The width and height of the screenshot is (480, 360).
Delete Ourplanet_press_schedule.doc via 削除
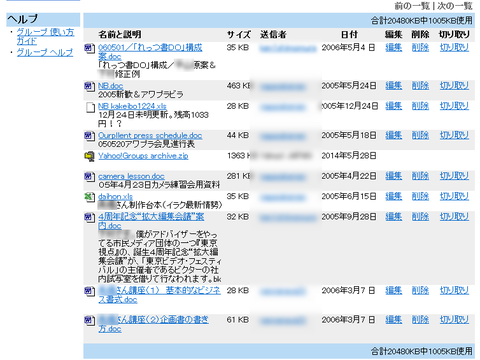[420, 135]
